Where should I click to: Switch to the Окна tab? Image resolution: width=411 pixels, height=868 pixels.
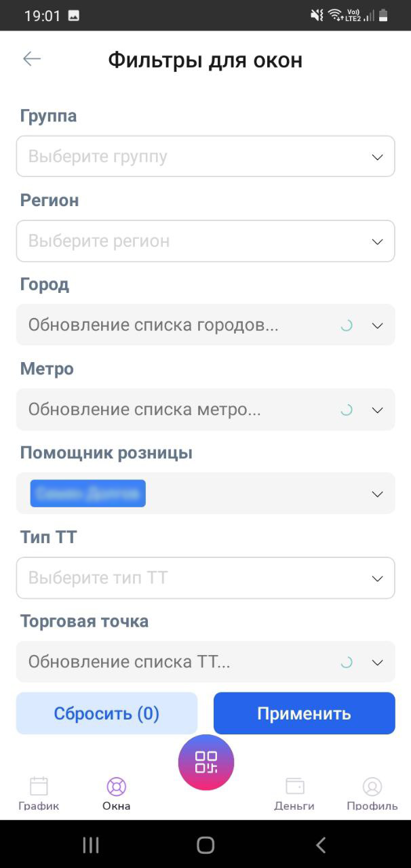(x=117, y=793)
